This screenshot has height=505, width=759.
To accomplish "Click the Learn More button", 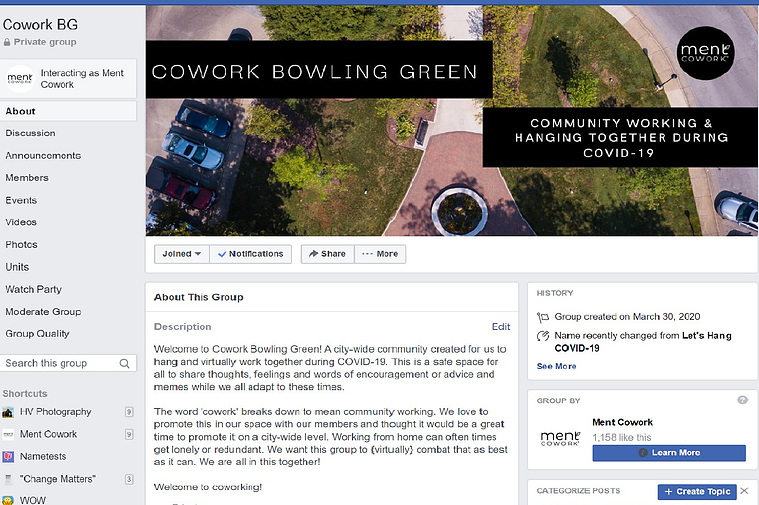I will [x=669, y=453].
